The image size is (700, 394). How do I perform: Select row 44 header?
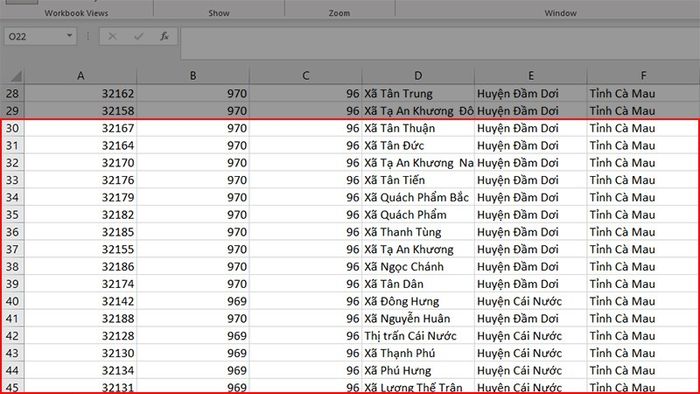click(x=12, y=370)
